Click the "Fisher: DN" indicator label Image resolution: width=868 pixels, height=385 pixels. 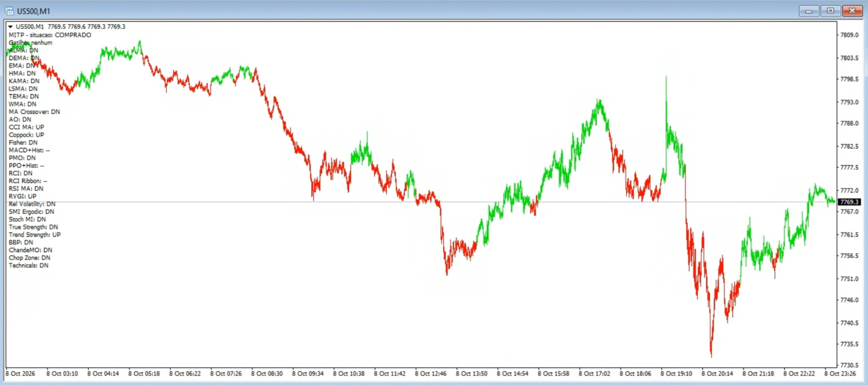tap(23, 143)
